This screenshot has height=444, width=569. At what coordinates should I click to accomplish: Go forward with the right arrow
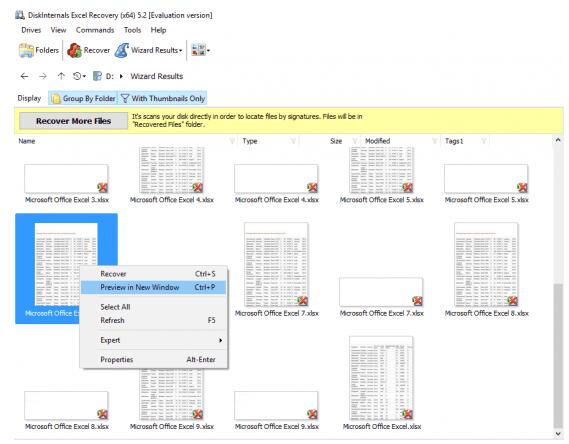point(43,76)
